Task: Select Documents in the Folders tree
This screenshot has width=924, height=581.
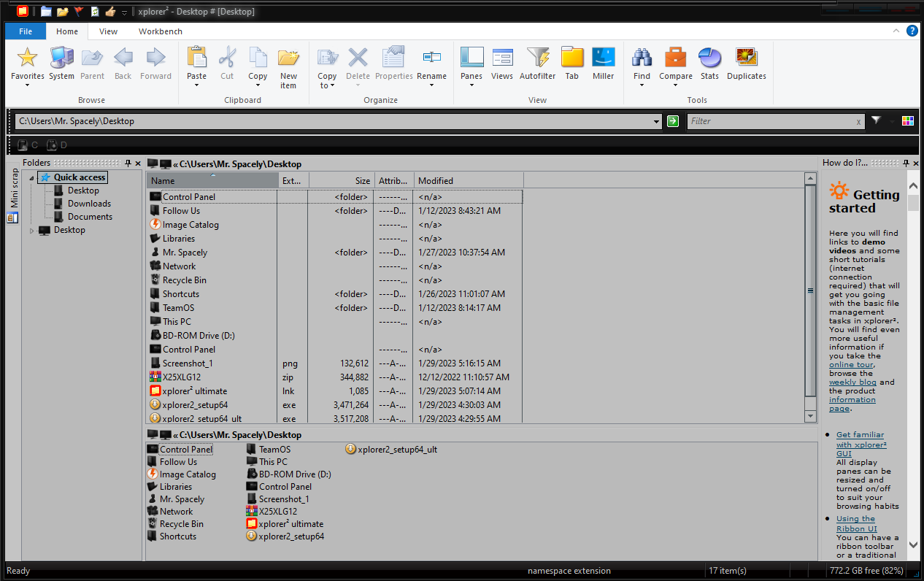Action: [90, 217]
